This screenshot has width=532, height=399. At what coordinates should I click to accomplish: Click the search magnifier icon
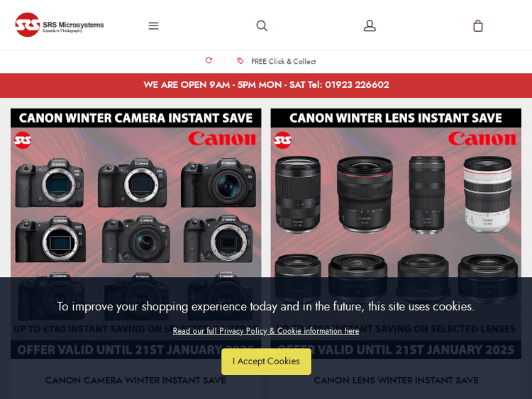(x=262, y=26)
